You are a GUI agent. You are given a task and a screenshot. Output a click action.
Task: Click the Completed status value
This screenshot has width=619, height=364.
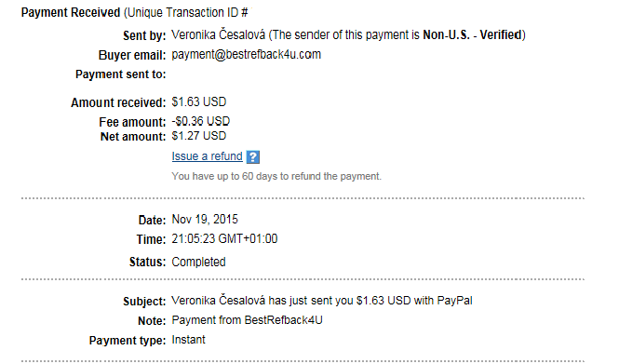click(x=198, y=262)
